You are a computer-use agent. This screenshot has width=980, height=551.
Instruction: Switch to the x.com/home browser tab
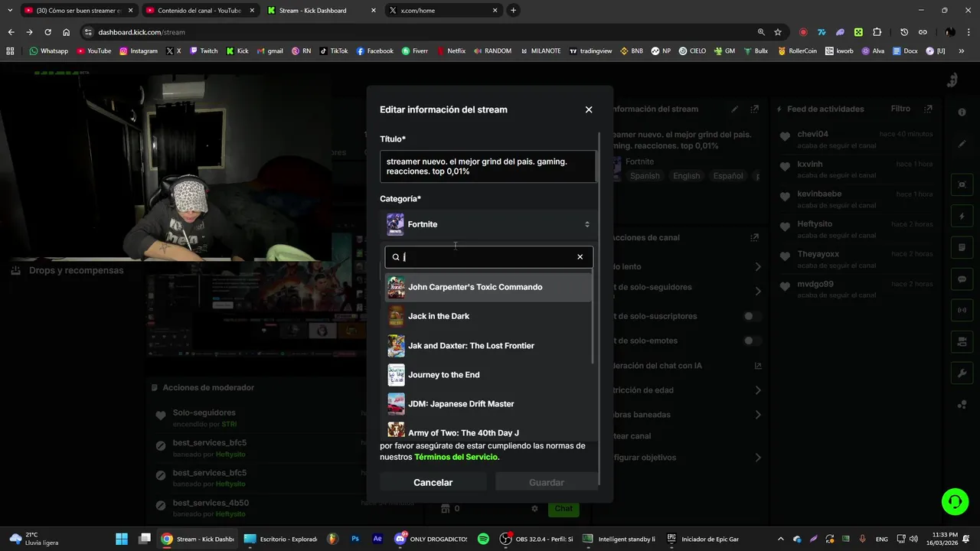pyautogui.click(x=444, y=11)
